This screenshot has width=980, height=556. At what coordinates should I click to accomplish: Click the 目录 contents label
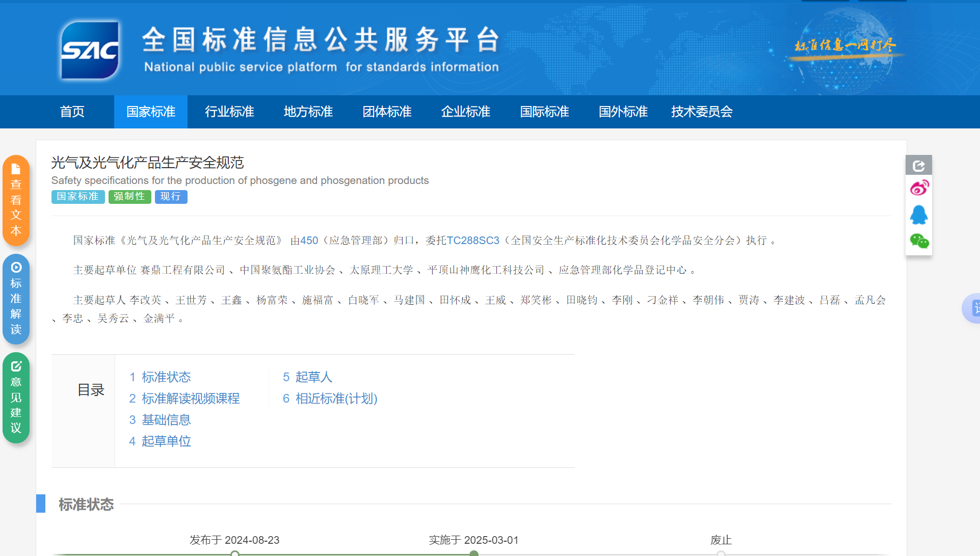91,390
